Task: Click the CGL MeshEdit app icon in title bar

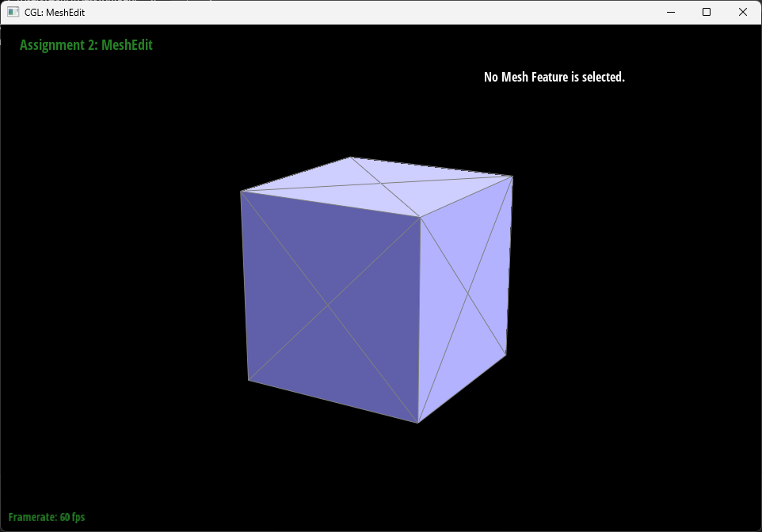Action: point(13,12)
